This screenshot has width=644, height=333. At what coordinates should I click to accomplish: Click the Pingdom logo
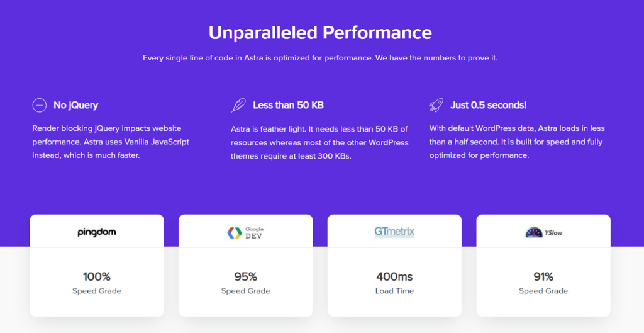(97, 232)
